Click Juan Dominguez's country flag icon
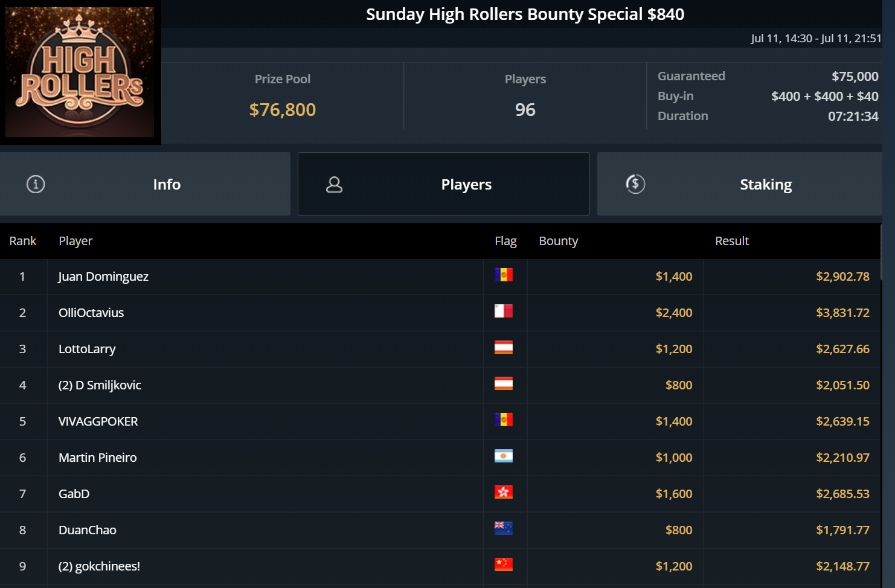The image size is (895, 588). (503, 275)
